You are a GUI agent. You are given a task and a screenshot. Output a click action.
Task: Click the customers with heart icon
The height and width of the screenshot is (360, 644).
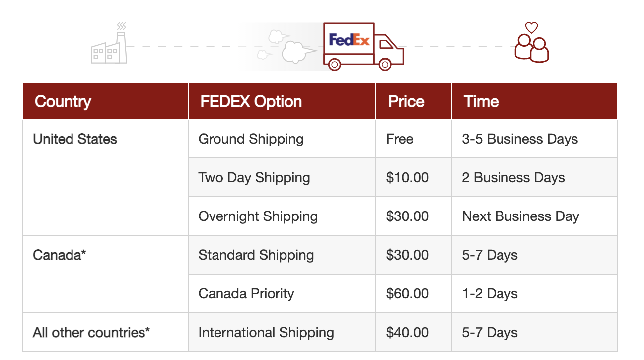pyautogui.click(x=531, y=43)
